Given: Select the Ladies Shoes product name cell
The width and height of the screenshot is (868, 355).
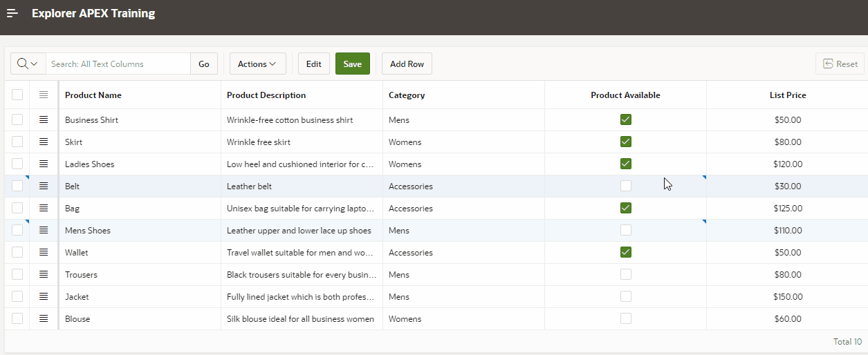Looking at the screenshot, I should [140, 164].
